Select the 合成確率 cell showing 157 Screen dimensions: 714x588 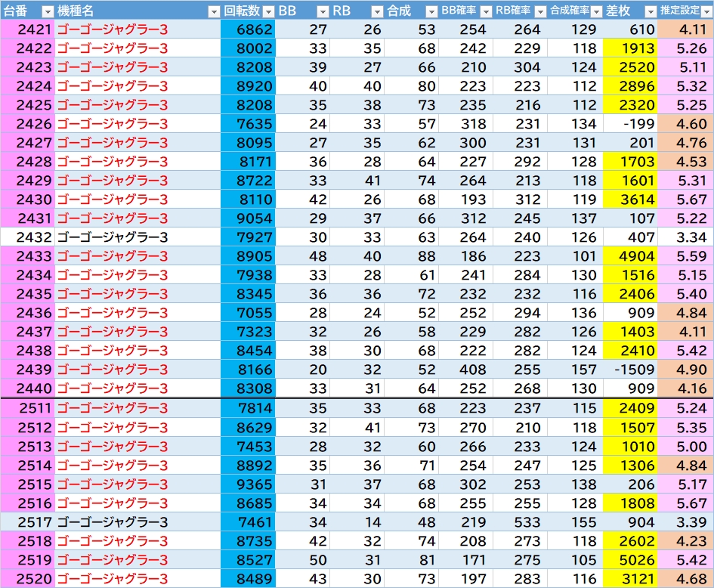(x=576, y=370)
